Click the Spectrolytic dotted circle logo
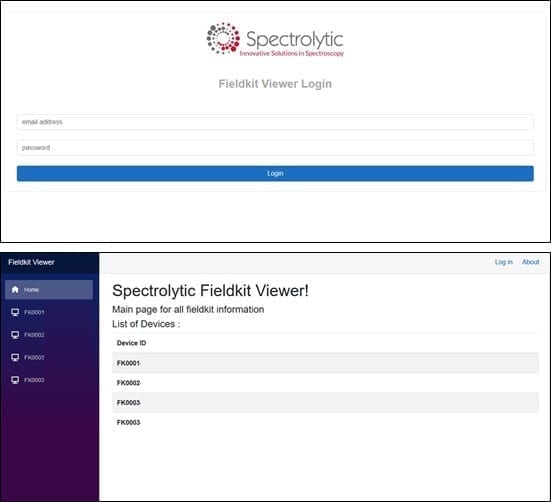Image resolution: width=551 pixels, height=502 pixels. [x=223, y=39]
